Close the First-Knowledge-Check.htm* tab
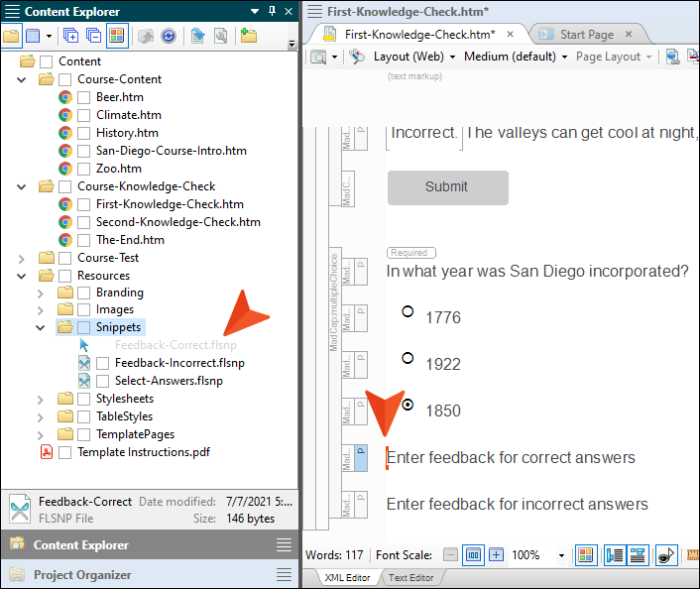700x589 pixels. pyautogui.click(x=510, y=34)
